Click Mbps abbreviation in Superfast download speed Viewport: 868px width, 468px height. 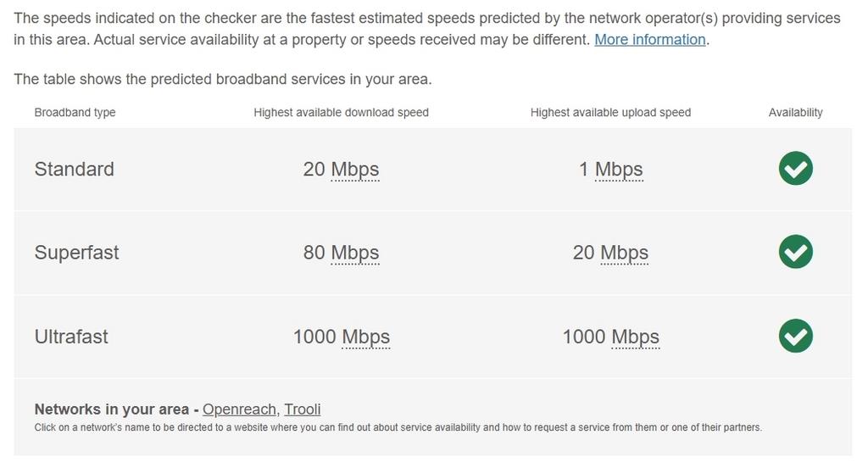(355, 253)
